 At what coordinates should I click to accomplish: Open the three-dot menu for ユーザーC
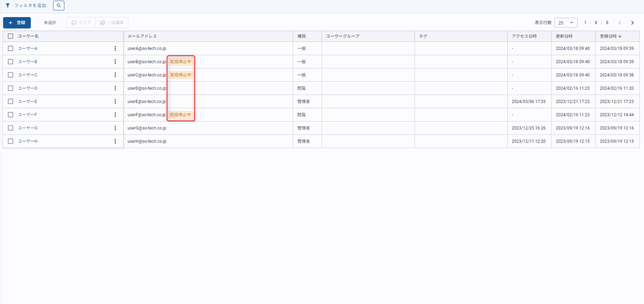click(x=116, y=75)
